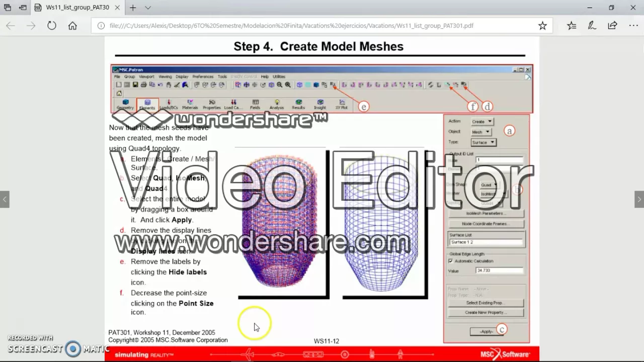This screenshot has width=644, height=362.
Task: Open Patran XY Plot application
Action: [x=342, y=105]
